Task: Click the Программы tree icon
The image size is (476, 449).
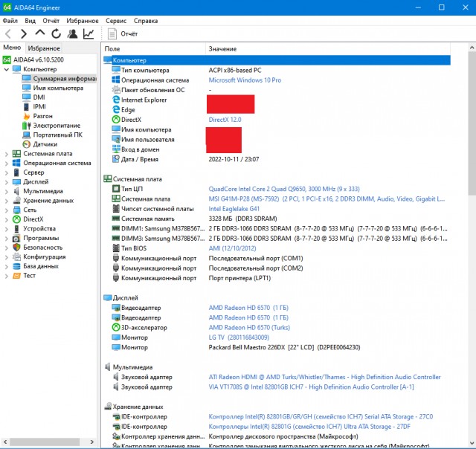Action: (16, 238)
